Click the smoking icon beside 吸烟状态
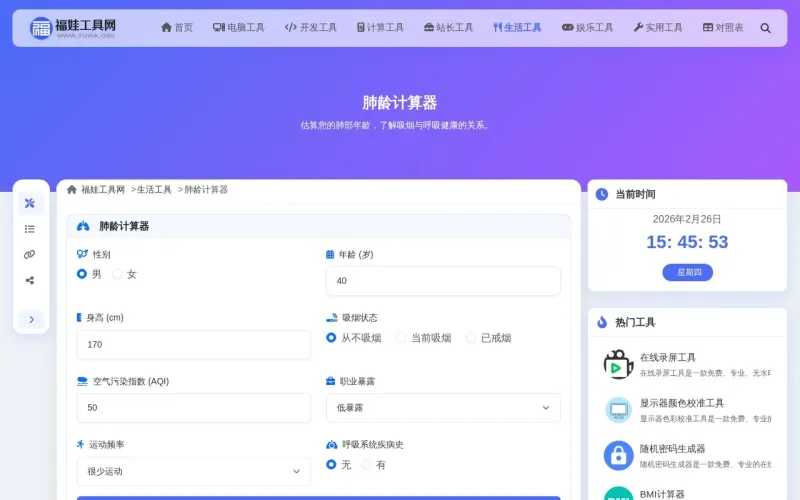Image resolution: width=800 pixels, height=500 pixels. 332,317
